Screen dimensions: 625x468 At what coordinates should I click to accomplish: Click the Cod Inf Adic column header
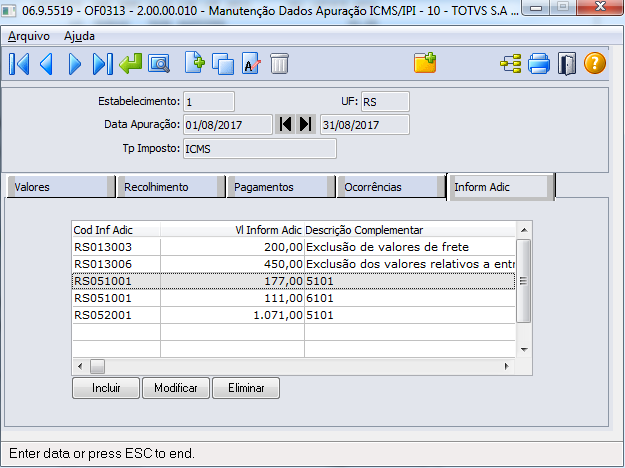[x=116, y=230]
